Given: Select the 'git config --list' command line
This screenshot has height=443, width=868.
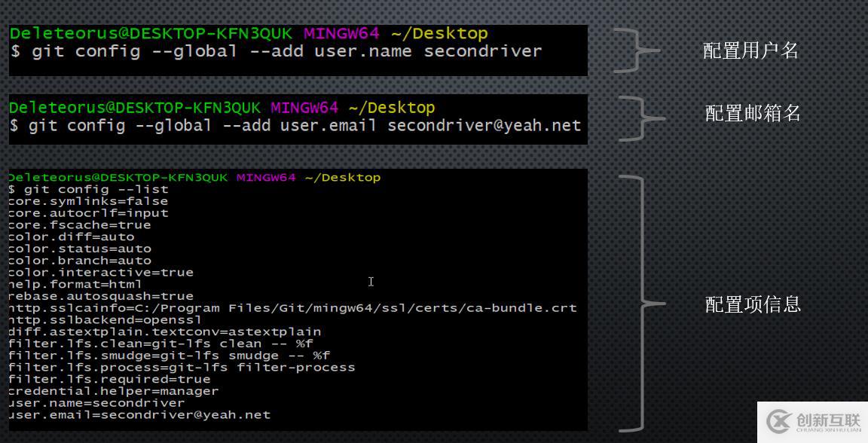Looking at the screenshot, I should (89, 189).
